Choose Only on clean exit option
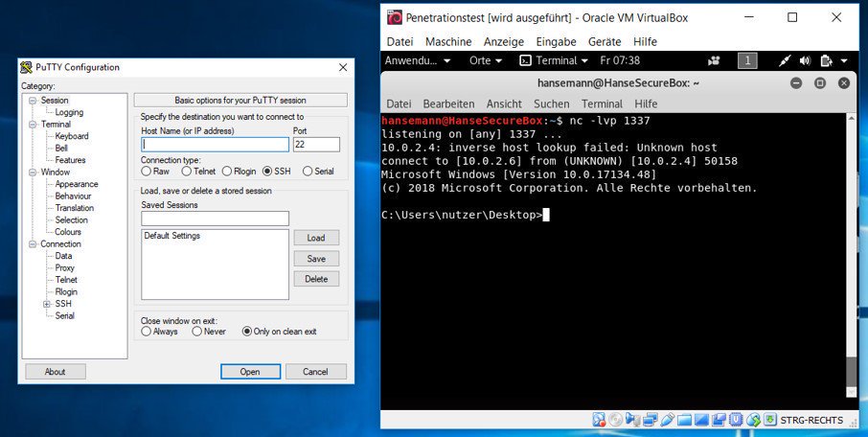Screen dimensions: 868x437 point(247,332)
